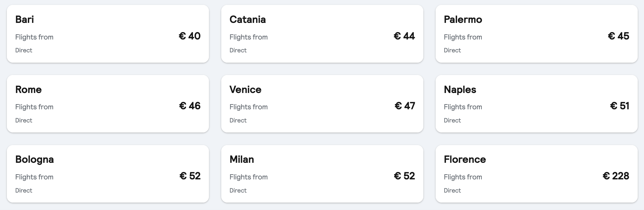Image resolution: width=644 pixels, height=210 pixels.
Task: Open the Bologna destination card
Action: [108, 174]
